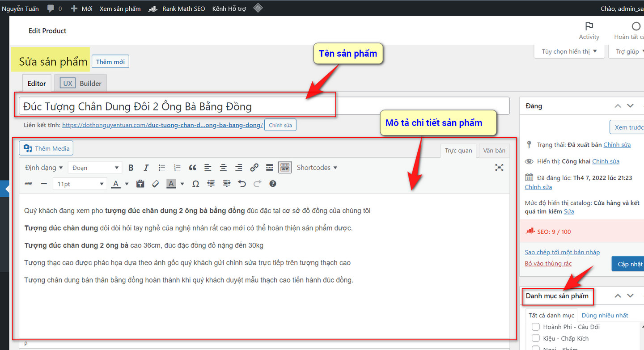
Task: Apply strikethrough formatting
Action: [28, 184]
